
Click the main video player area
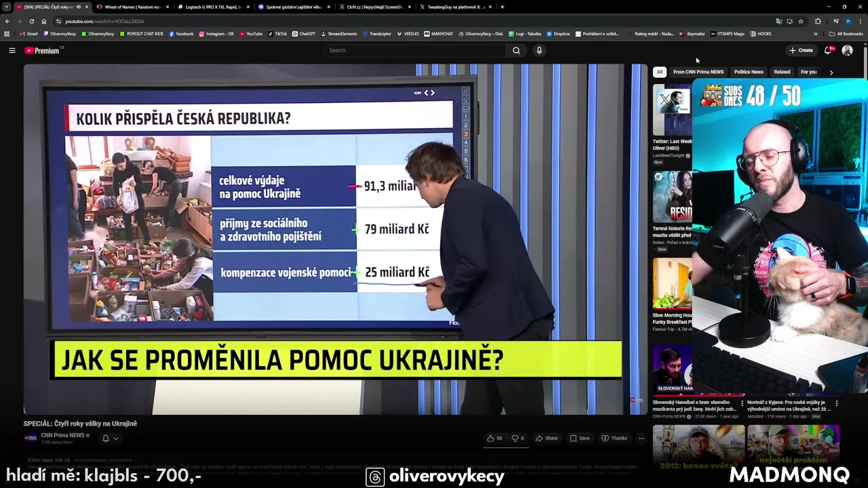pyautogui.click(x=336, y=239)
